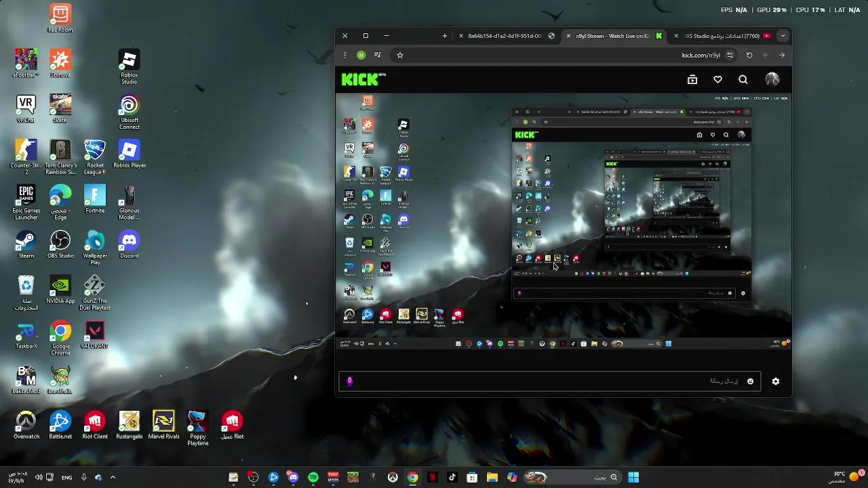Open Chrome media controls icon
The image size is (868, 488).
378,55
